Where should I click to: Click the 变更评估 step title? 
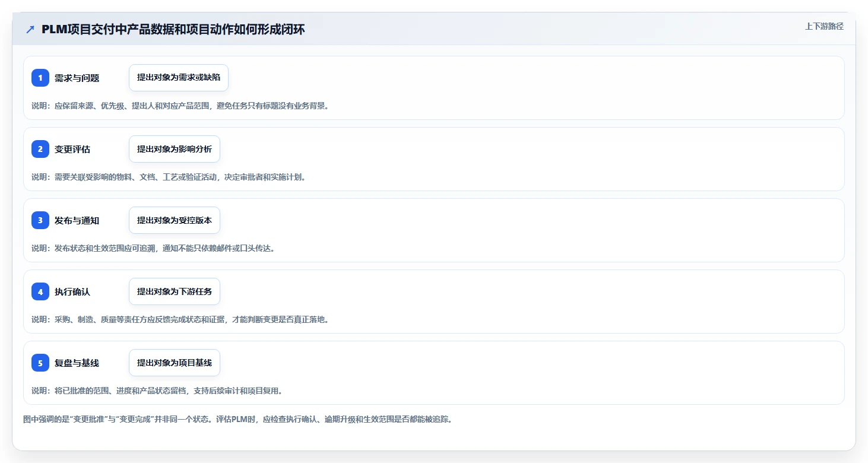(x=72, y=149)
